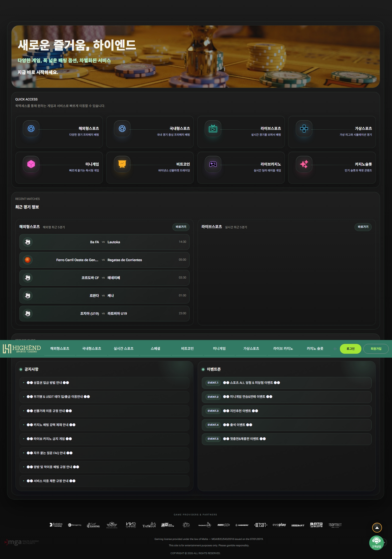Image resolution: width=392 pixels, height=559 pixels.
Task: Open the 자주 묻는 질문 FAQ 안내 notice
Action: tap(104, 453)
